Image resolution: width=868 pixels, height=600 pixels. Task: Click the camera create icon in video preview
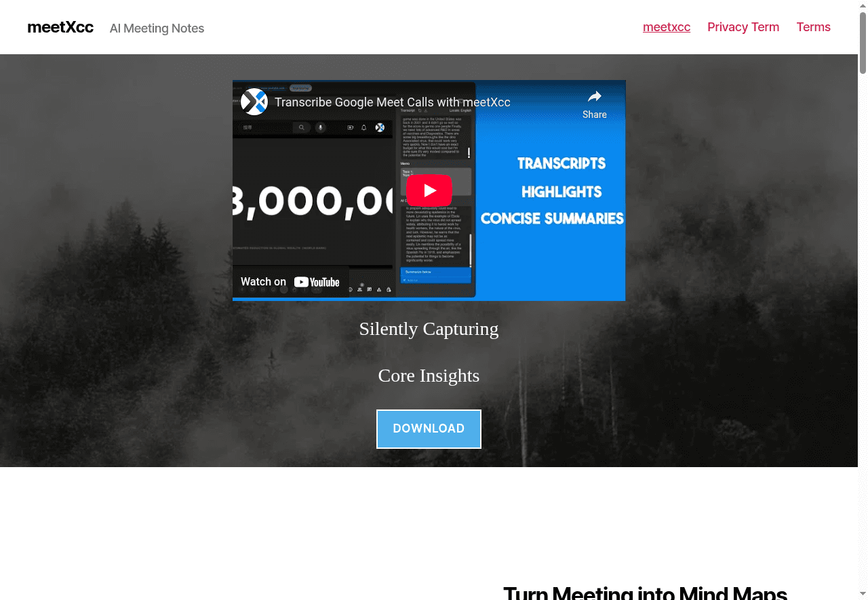click(x=351, y=127)
